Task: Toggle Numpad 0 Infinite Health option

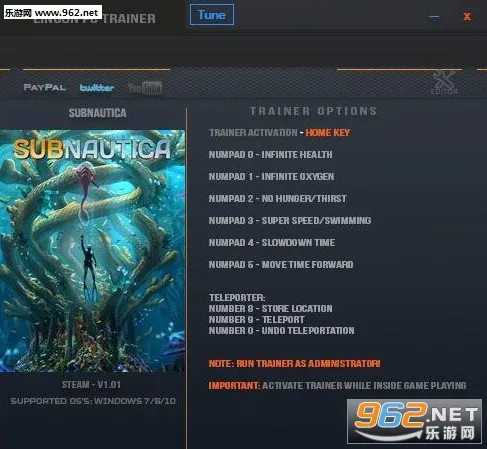Action: tap(271, 155)
